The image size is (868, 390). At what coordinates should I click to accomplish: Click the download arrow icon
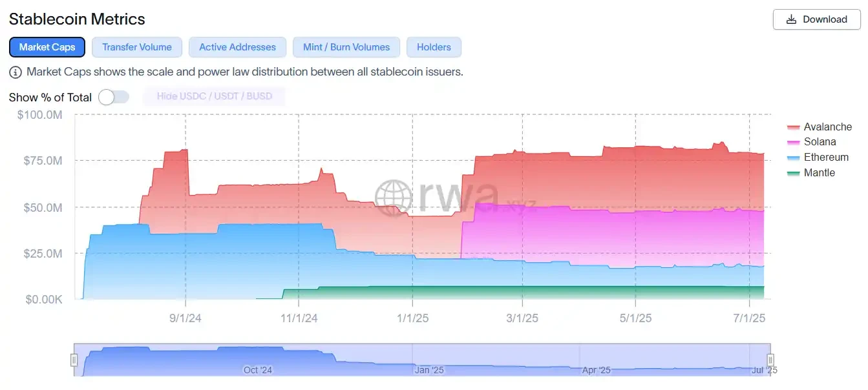pos(792,19)
